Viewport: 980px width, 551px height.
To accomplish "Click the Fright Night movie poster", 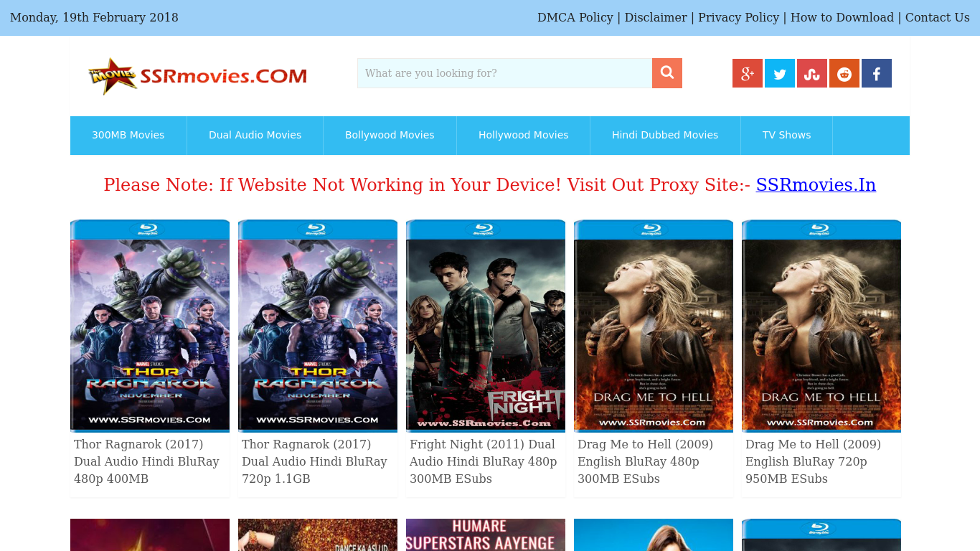I will coord(486,326).
